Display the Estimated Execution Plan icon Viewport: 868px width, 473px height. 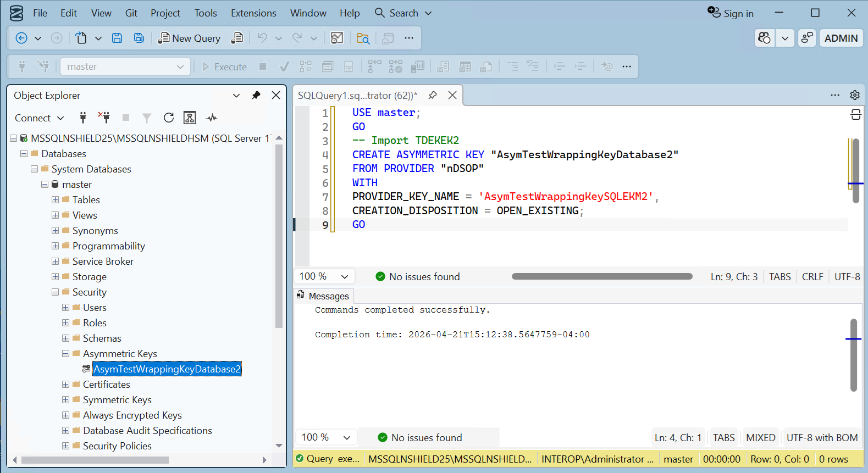[306, 66]
